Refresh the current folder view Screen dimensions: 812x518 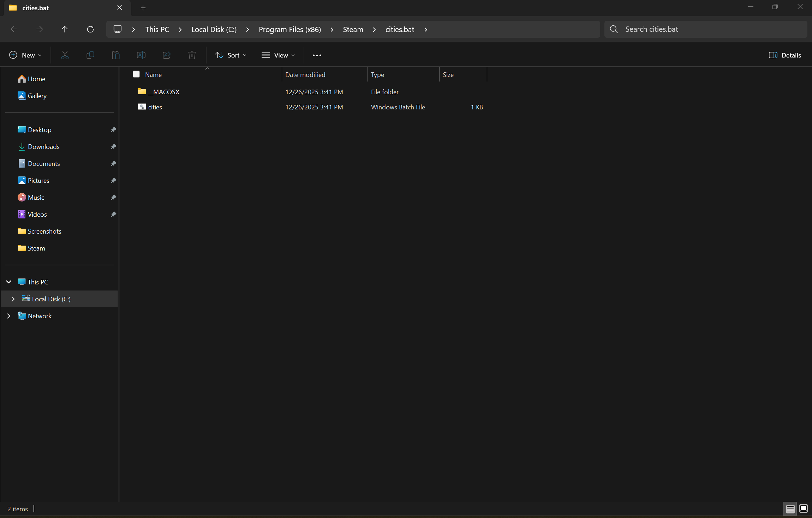[x=90, y=29]
